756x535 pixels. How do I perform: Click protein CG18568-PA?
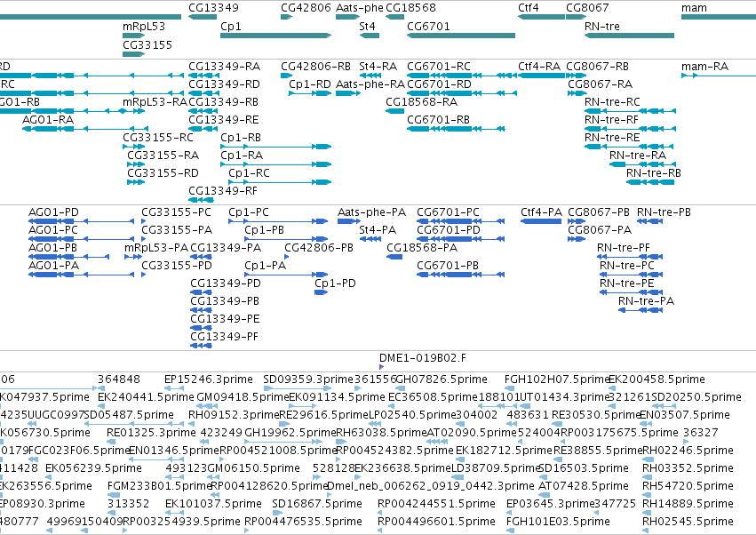tap(422, 248)
